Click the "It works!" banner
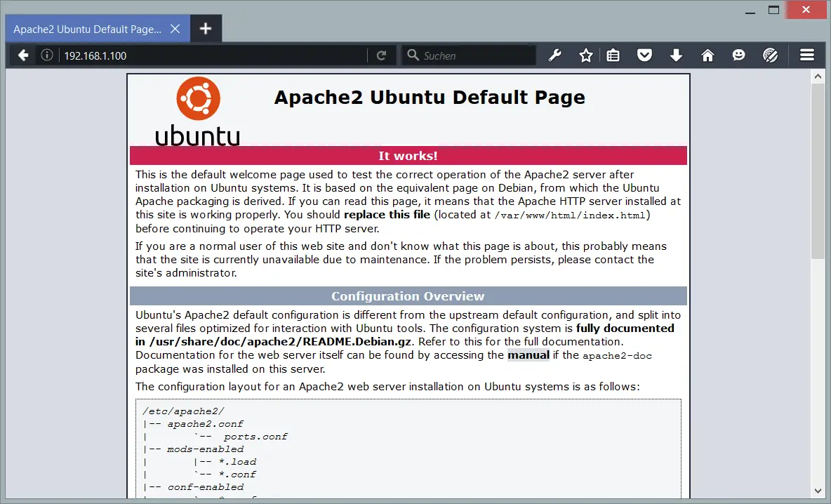The height and width of the screenshot is (504, 831). point(408,155)
